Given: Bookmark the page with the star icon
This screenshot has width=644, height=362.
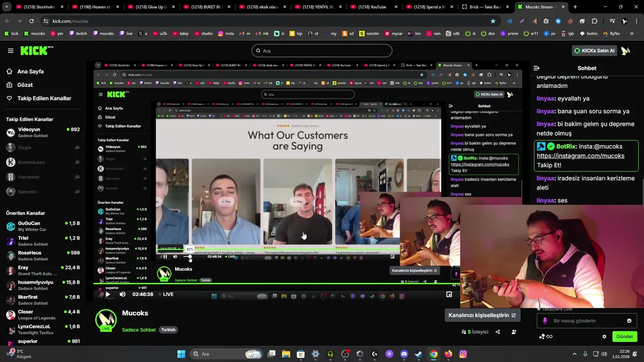Looking at the screenshot, I should [493, 21].
